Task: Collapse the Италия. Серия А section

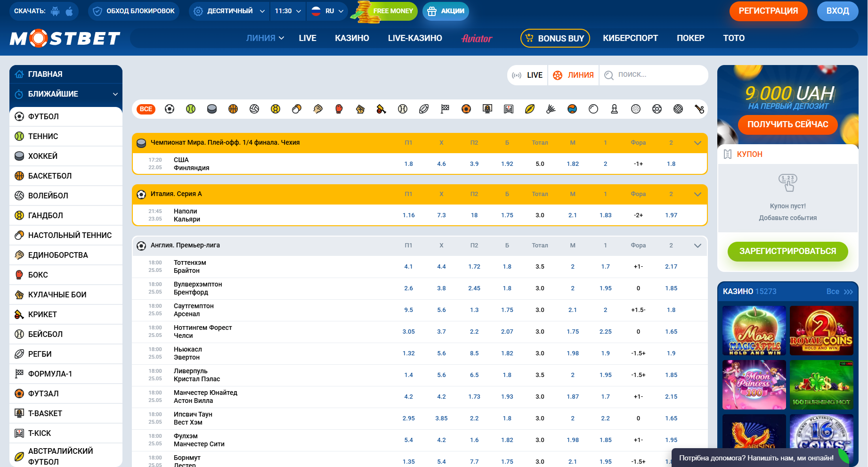Action: [x=698, y=194]
